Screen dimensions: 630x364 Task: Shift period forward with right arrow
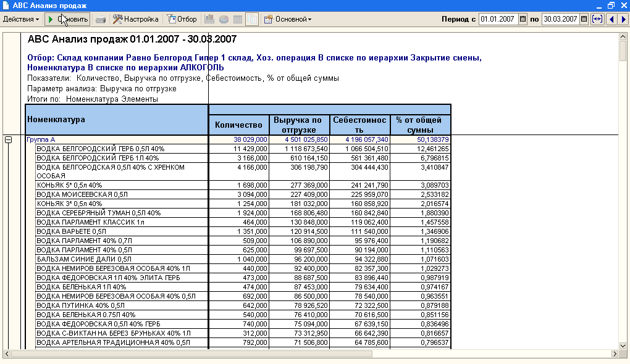point(624,19)
